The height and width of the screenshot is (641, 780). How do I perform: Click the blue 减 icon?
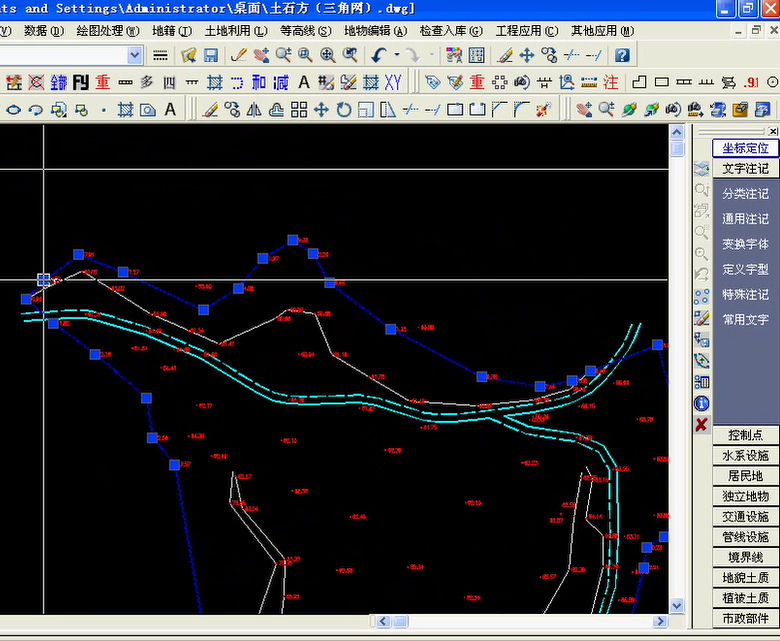281,82
